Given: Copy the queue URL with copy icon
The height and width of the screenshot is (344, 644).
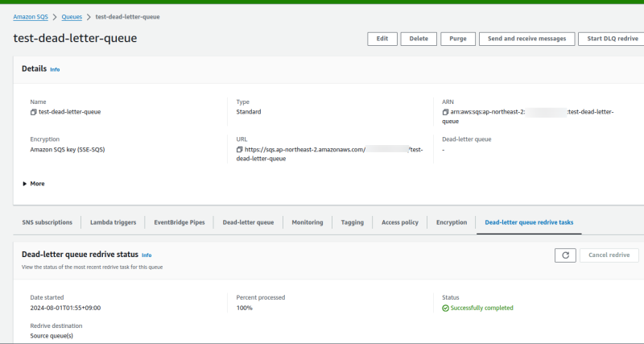Looking at the screenshot, I should pyautogui.click(x=240, y=150).
